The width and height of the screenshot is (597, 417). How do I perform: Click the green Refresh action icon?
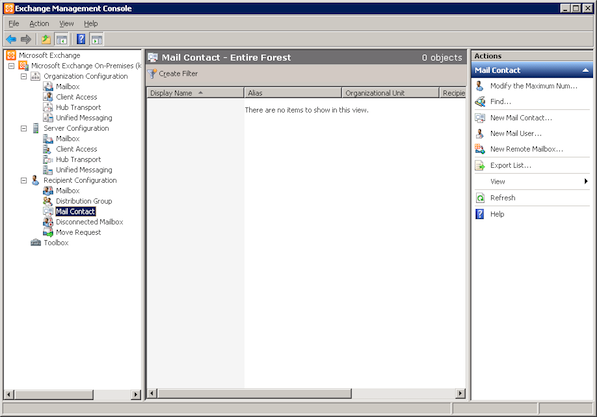(x=480, y=198)
